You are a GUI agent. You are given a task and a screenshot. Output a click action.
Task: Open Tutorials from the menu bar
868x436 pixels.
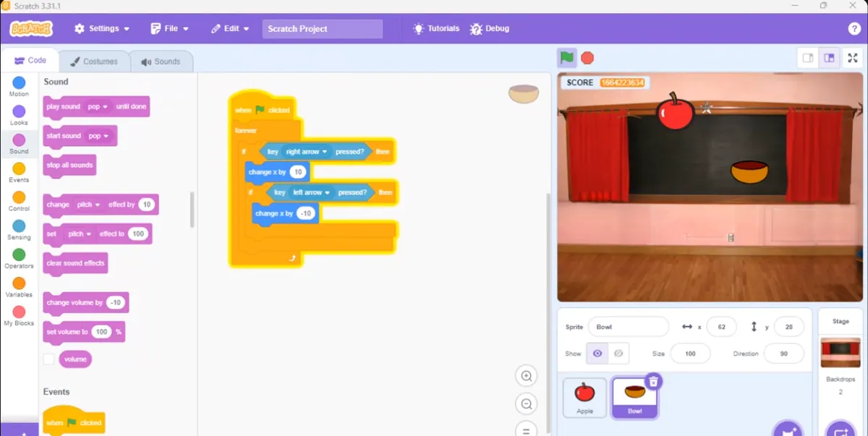436,29
